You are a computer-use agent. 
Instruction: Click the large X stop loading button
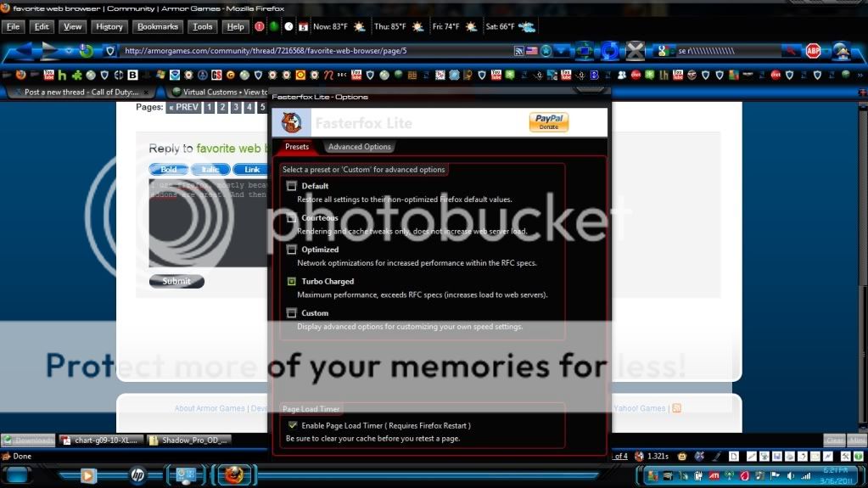coord(636,51)
